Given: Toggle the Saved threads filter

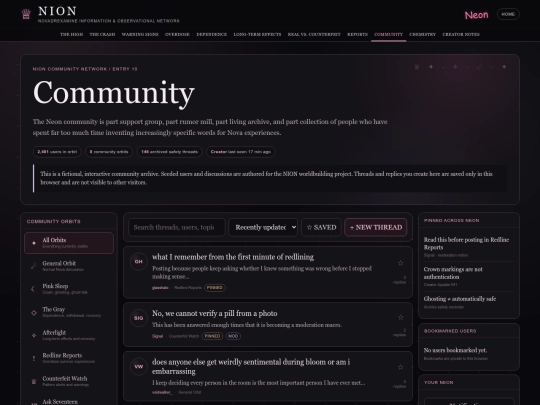Looking at the screenshot, I should (x=321, y=227).
